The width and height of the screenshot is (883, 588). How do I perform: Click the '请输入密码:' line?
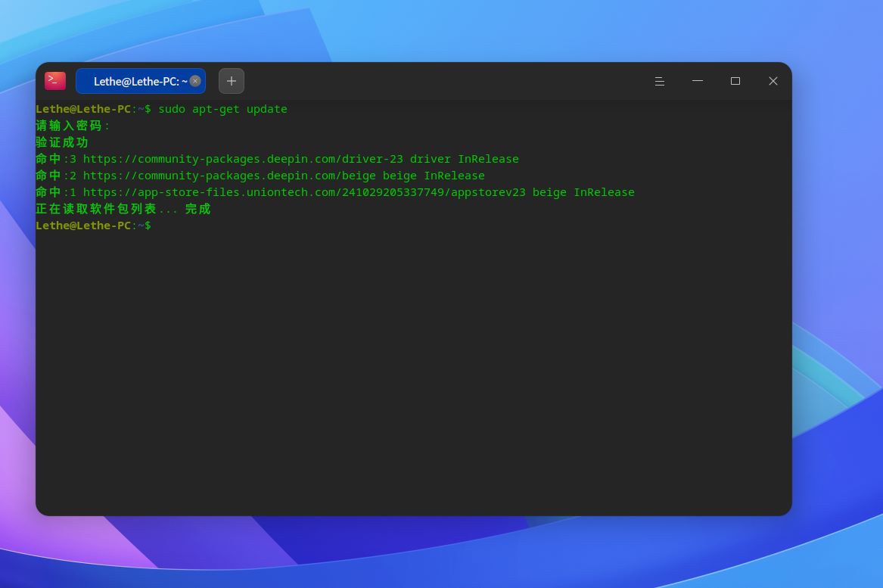pyautogui.click(x=73, y=126)
